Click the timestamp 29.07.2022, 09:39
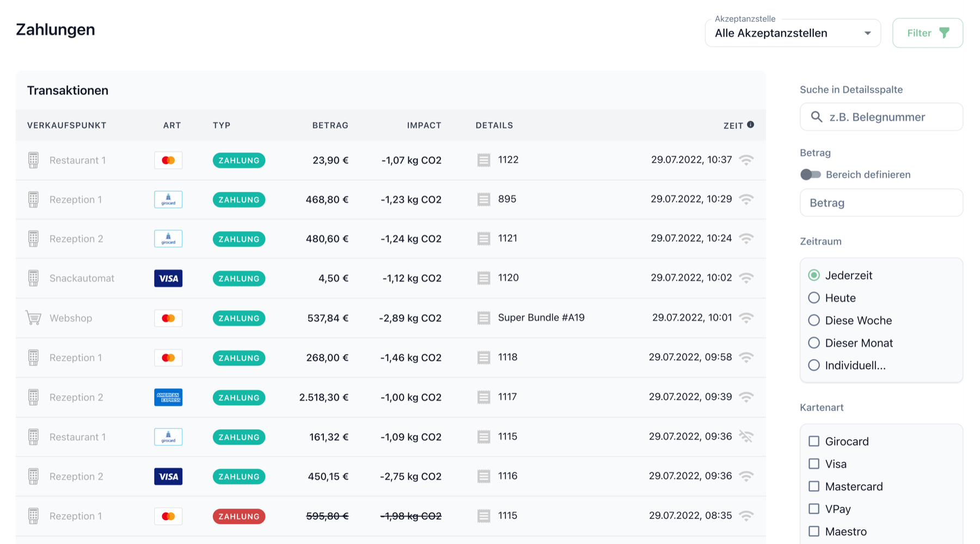980x544 pixels. pyautogui.click(x=690, y=397)
